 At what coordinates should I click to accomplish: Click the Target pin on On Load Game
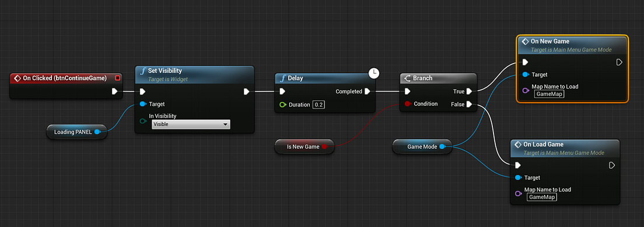[x=518, y=177]
